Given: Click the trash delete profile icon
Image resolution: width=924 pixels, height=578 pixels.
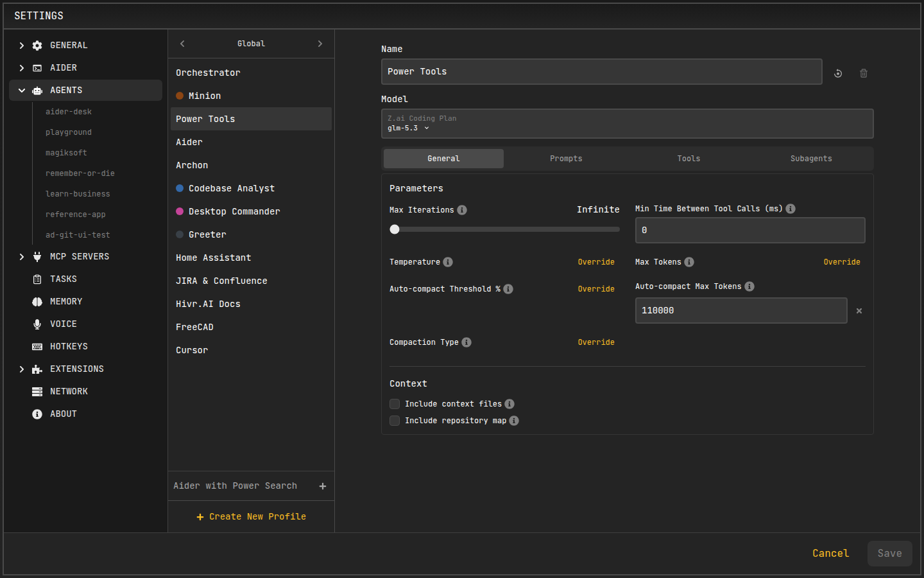Looking at the screenshot, I should coord(864,73).
